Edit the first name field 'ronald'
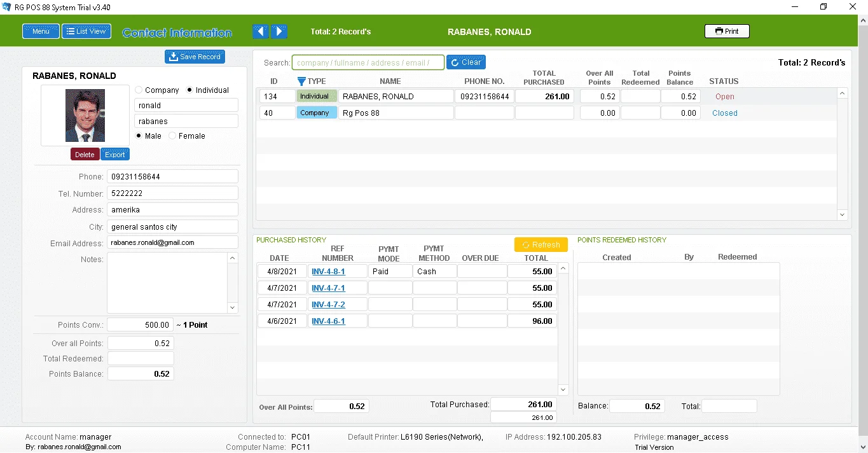Screen dimensions: 868x453 186,106
